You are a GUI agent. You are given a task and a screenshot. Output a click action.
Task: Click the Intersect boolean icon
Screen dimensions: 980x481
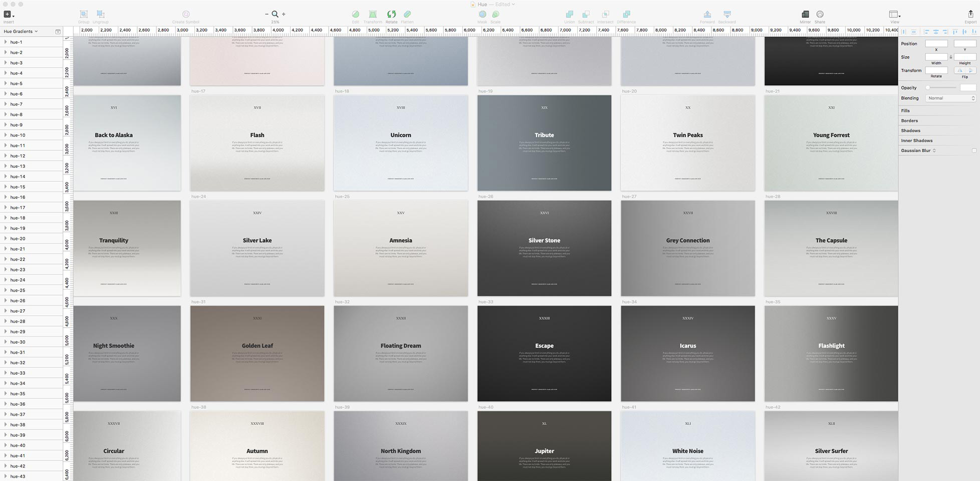tap(605, 14)
